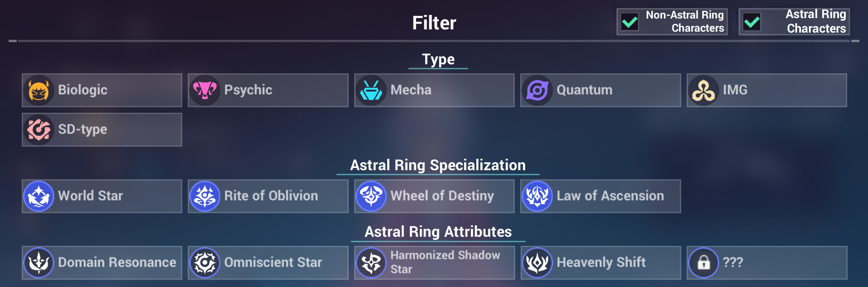The image size is (868, 287).
Task: Click the Psychic type icon
Action: [x=205, y=90]
